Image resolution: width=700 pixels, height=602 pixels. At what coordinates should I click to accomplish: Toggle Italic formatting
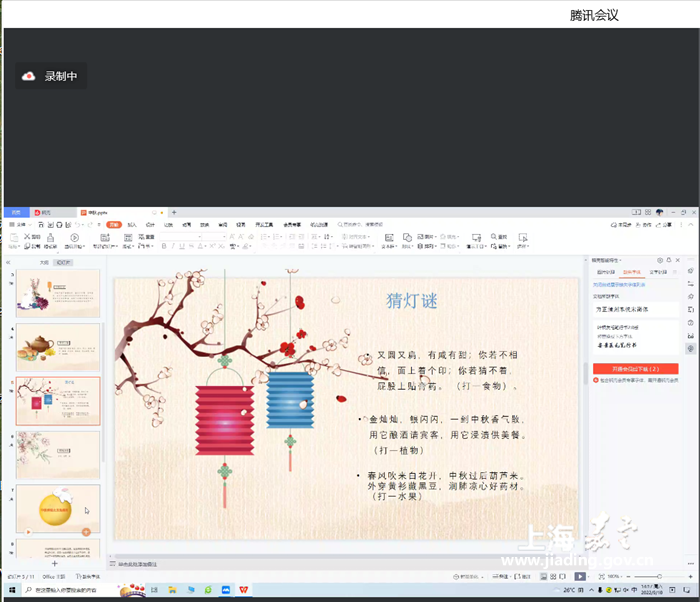173,246
